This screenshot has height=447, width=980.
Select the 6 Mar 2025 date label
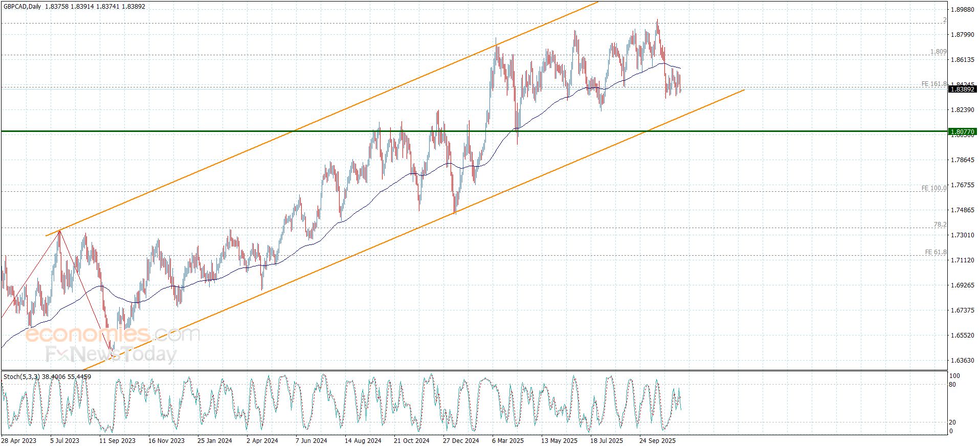coord(508,440)
